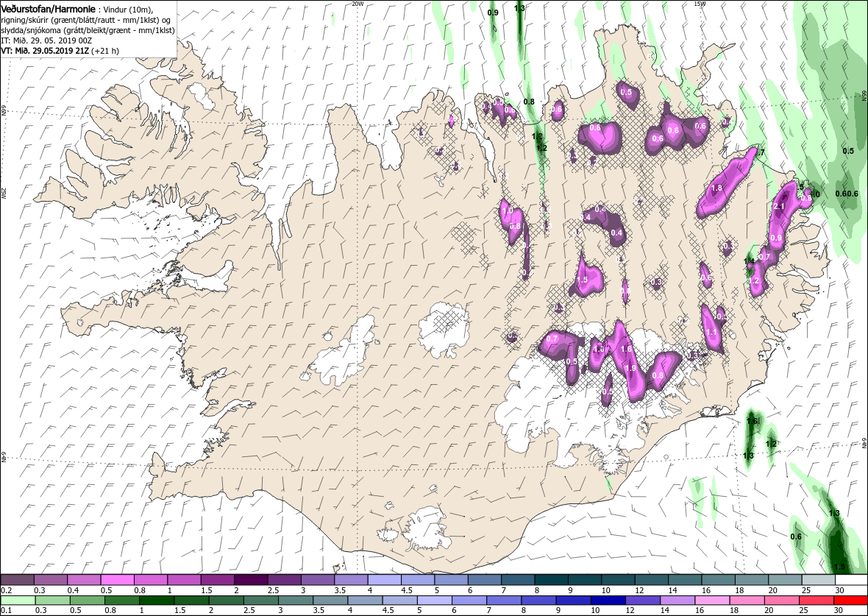Pick upper legend swatch between 0.4 and 0.5

pyautogui.click(x=85, y=580)
